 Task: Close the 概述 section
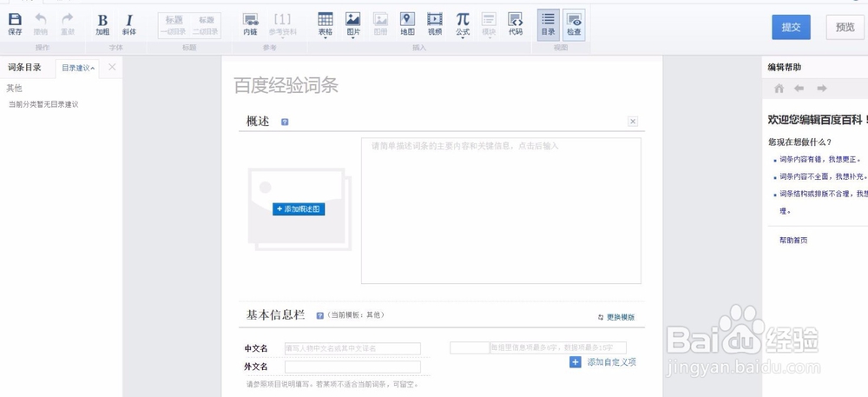pos(634,122)
